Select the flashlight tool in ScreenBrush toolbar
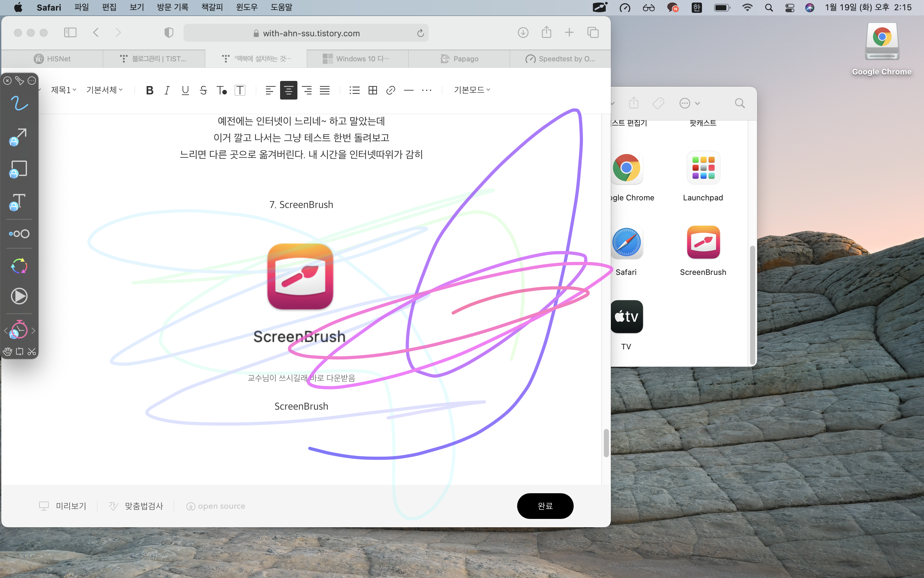 click(20, 81)
